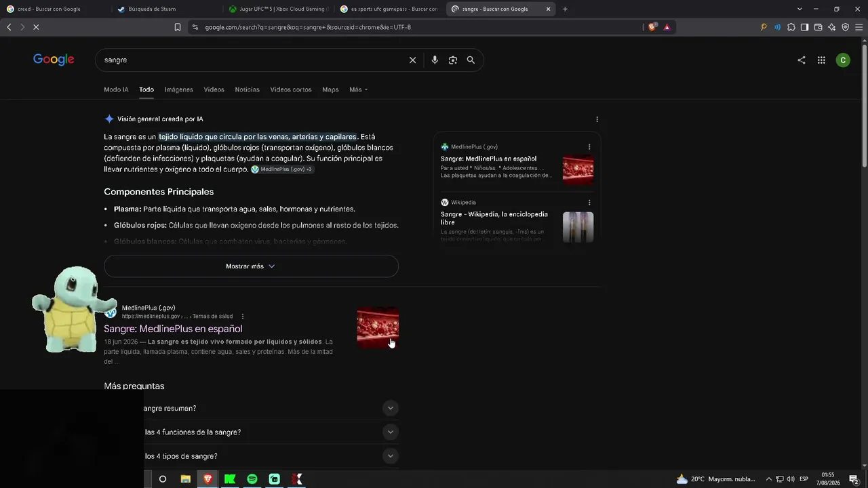The image size is (868, 488).
Task: Close the "sangre - Buscar con Google" tab
Action: (x=548, y=9)
